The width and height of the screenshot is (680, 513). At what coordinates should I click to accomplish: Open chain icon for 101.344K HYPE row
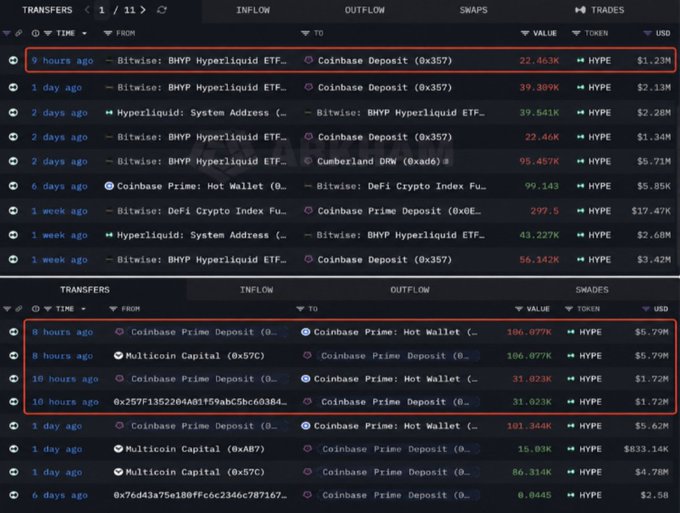pyautogui.click(x=13, y=425)
